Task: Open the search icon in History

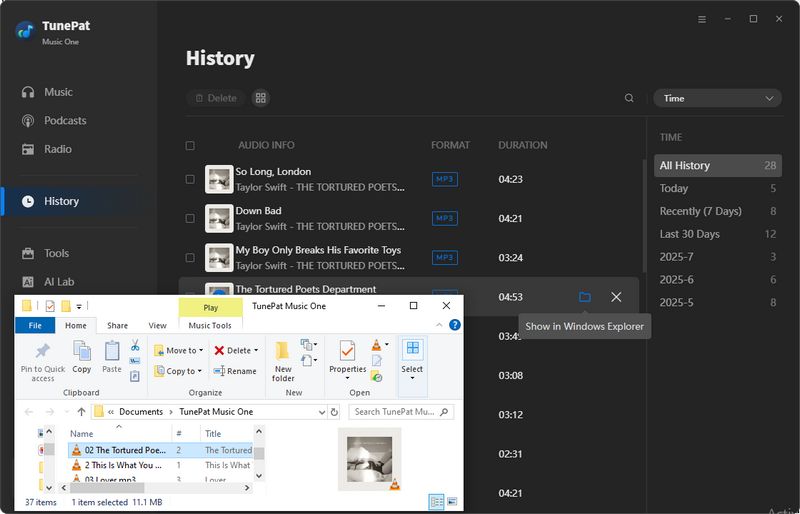Action: pos(629,98)
